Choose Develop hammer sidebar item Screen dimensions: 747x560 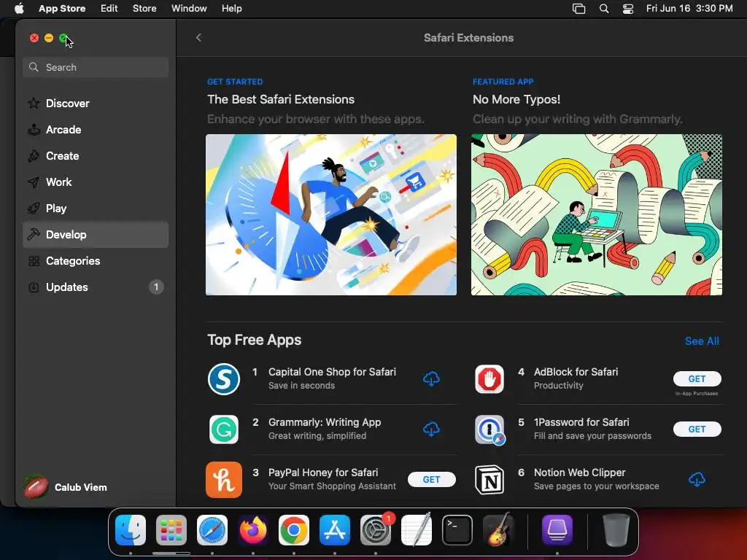96,235
